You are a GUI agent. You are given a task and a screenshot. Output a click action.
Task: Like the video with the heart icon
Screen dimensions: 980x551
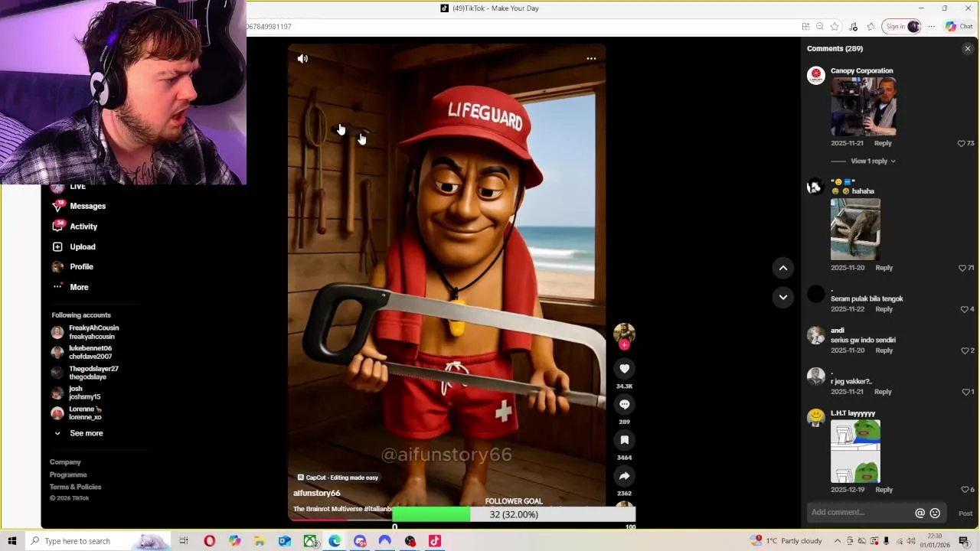pyautogui.click(x=624, y=369)
